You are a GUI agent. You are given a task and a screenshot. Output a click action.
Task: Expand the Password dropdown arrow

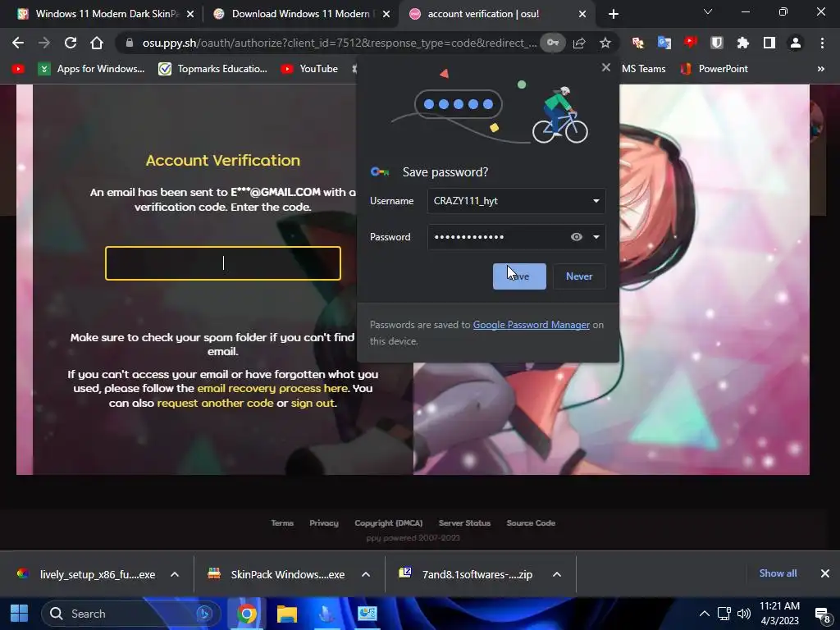596,237
